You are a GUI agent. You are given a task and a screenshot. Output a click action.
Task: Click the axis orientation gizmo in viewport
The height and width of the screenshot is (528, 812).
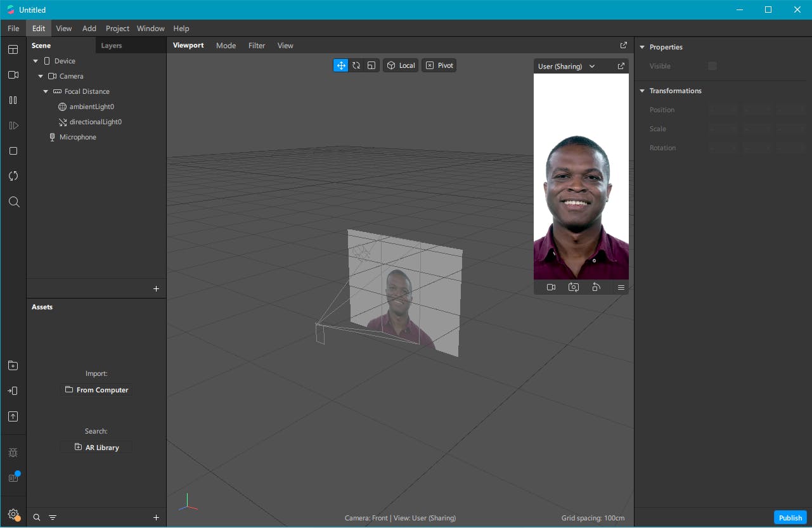(188, 503)
